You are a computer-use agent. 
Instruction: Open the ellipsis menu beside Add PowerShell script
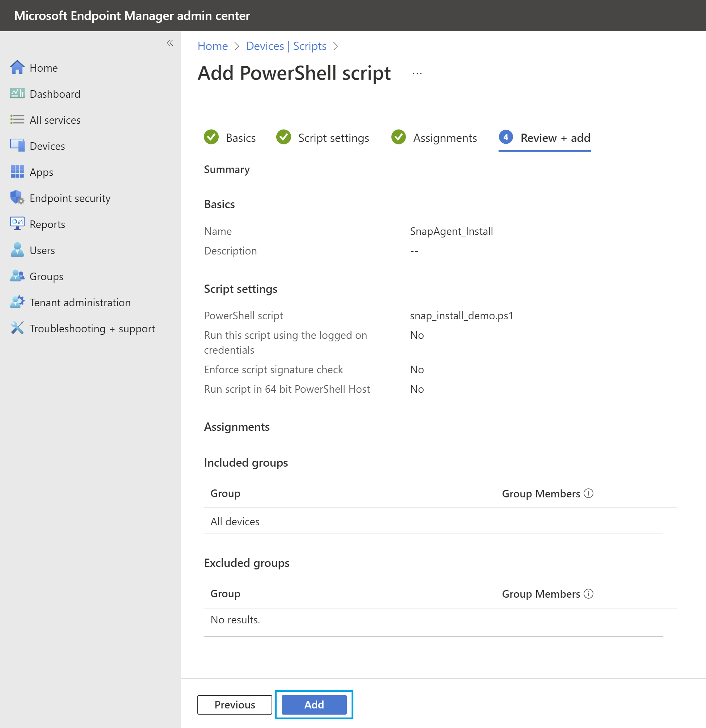(417, 73)
